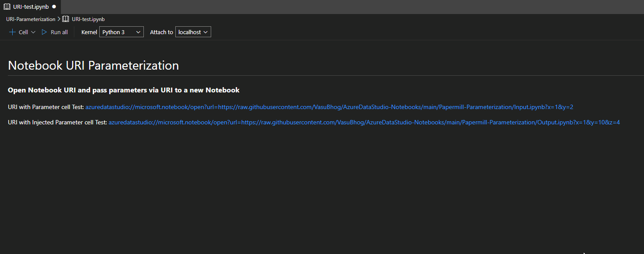
Task: Click the unsaved-changes dot on the tab
Action: tap(54, 7)
